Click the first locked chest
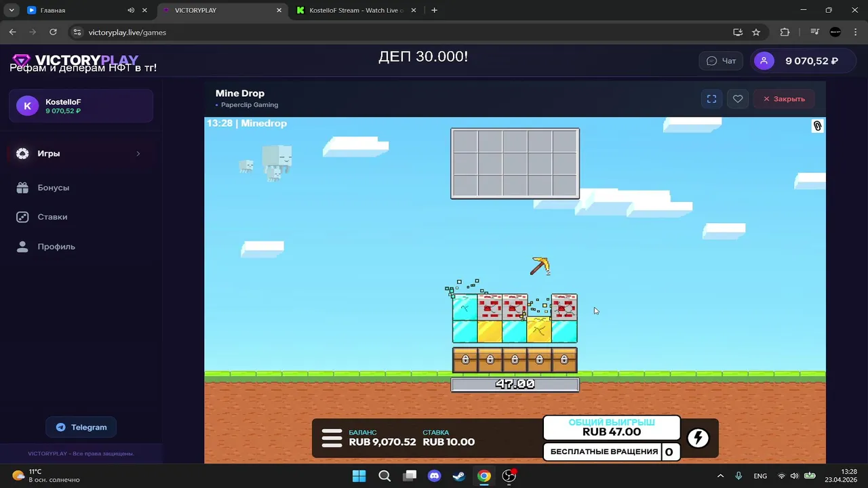The height and width of the screenshot is (488, 868). (465, 360)
